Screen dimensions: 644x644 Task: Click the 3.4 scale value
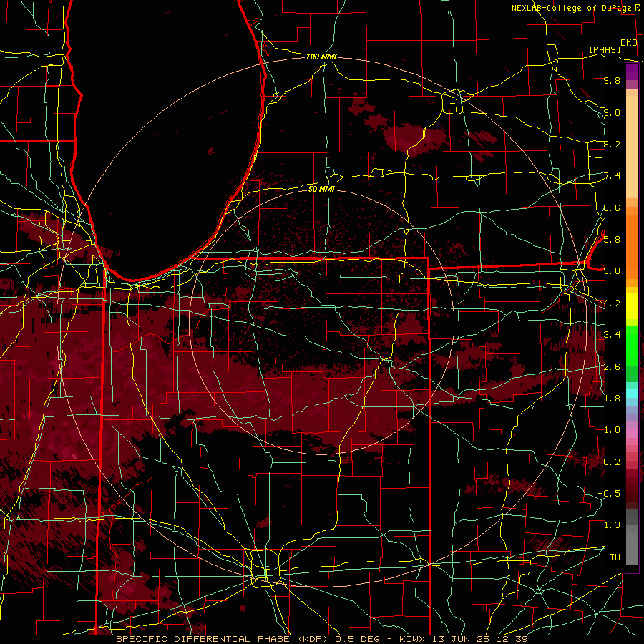[x=612, y=334]
